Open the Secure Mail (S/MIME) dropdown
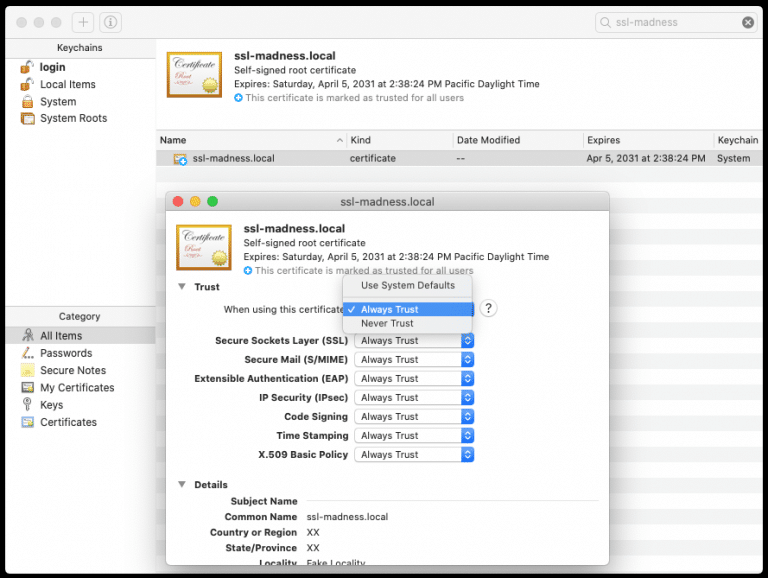Screen dimensions: 768x578 click(414, 360)
